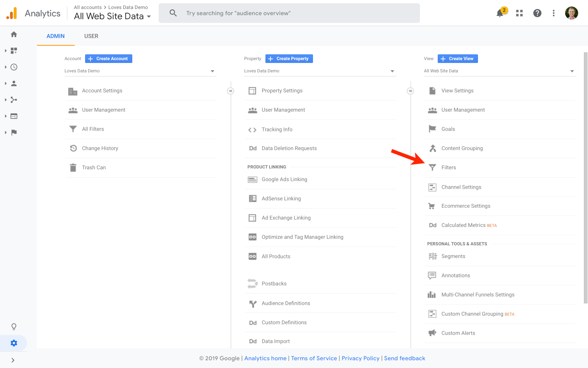Open the Google apps grid icon
Viewport: 588px width, 368px height.
pos(519,13)
